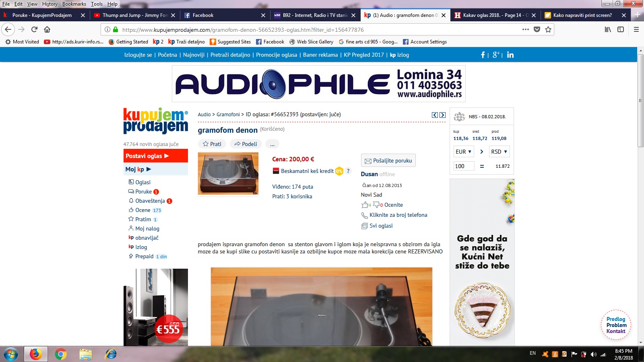
Task: Open Svi oglasi of the seller
Action: (x=381, y=226)
